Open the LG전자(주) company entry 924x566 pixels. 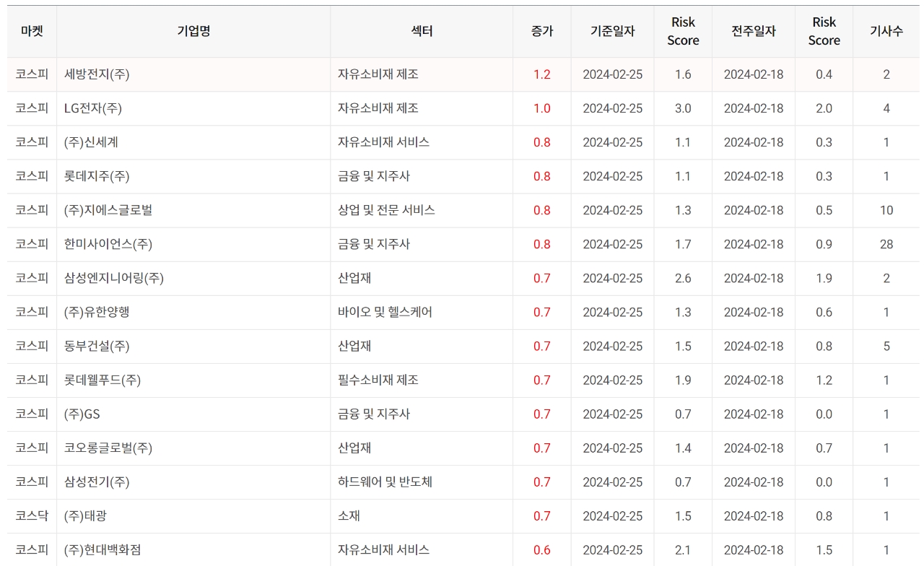[x=93, y=108]
